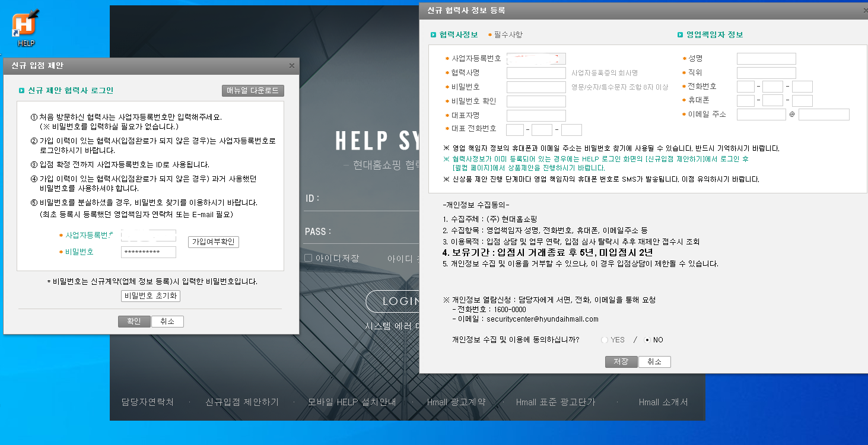
Task: Click the 영업책임자 정보 section heading
Action: 714,35
